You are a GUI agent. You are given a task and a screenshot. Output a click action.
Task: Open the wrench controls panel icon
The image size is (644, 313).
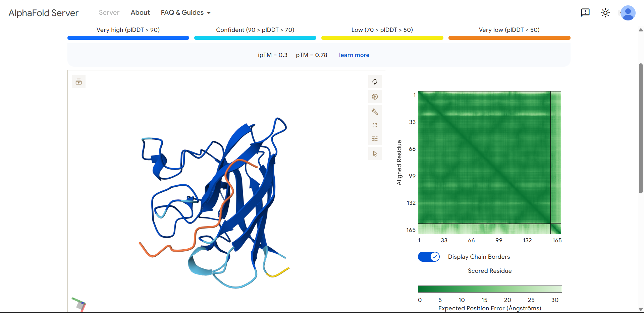coord(375,112)
